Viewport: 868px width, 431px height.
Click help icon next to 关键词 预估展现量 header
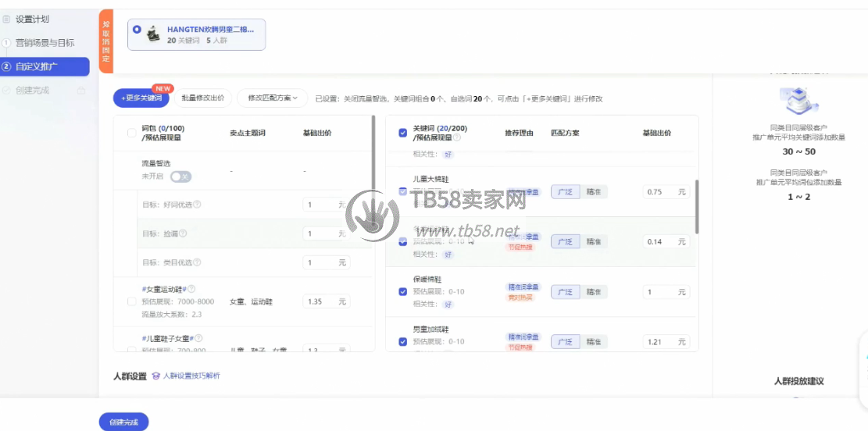coord(457,137)
